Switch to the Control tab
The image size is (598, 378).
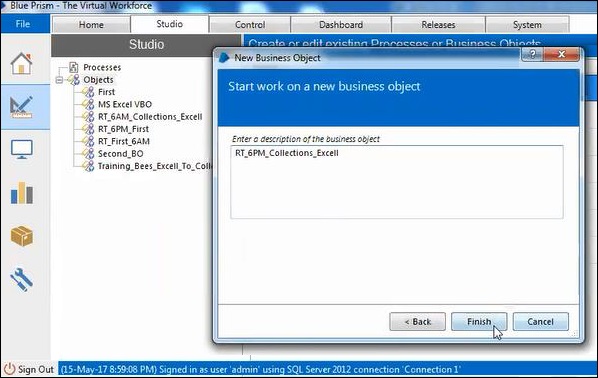(250, 25)
